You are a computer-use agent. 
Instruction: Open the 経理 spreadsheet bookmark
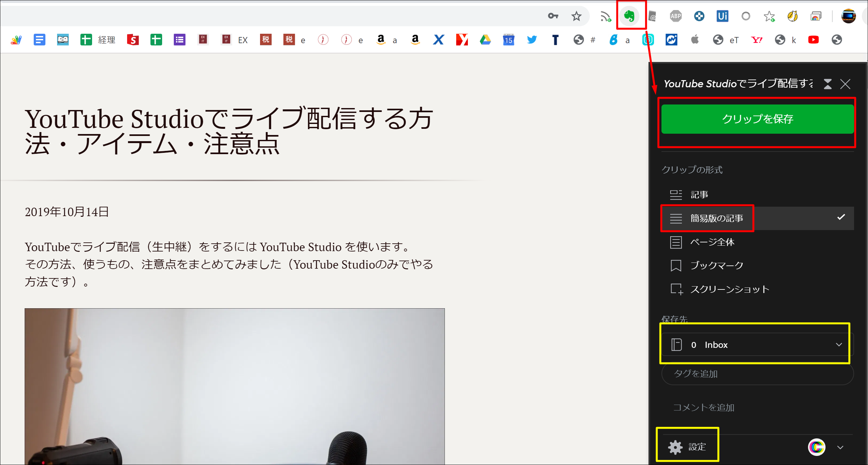click(x=98, y=40)
